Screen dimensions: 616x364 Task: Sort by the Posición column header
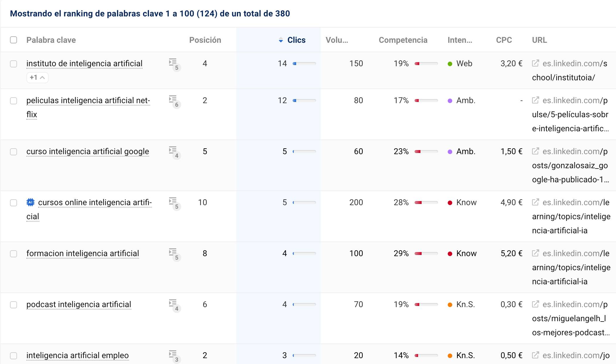click(x=205, y=40)
